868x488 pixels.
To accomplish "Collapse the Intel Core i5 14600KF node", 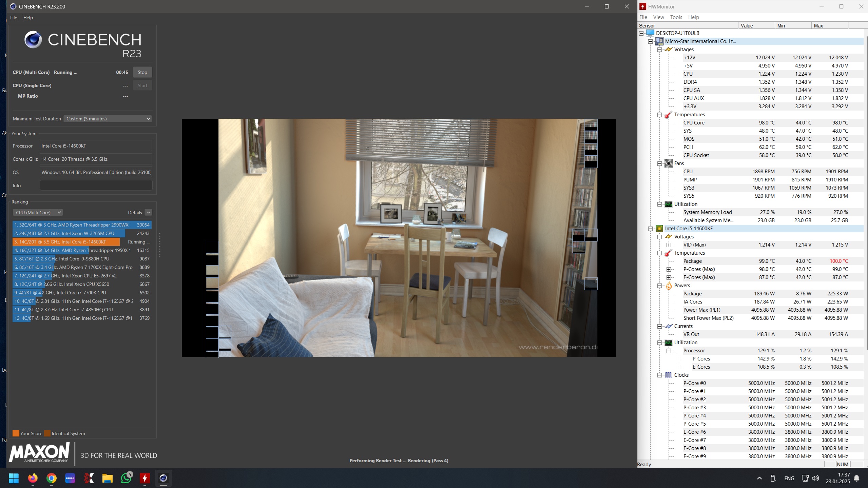I will click(x=651, y=229).
